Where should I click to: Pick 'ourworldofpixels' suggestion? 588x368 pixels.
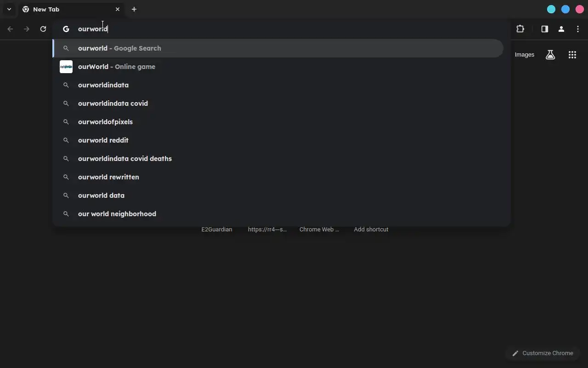coord(278,122)
